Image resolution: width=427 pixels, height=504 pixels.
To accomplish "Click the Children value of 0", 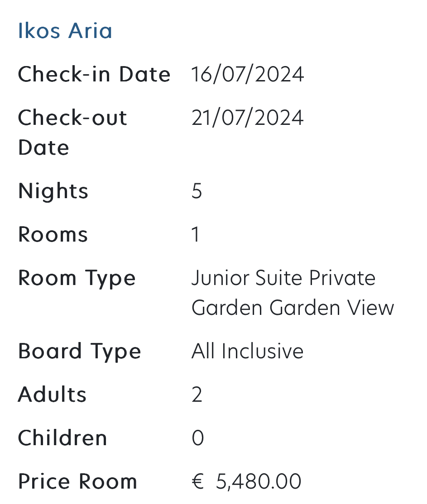I will [197, 438].
